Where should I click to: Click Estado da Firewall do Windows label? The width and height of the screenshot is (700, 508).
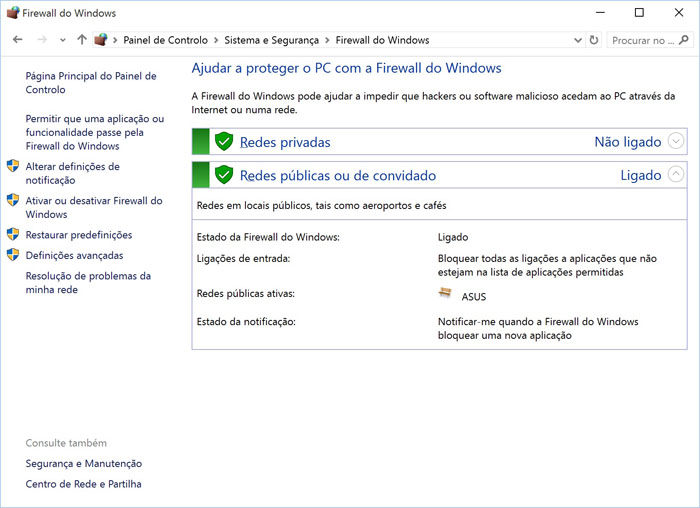pyautogui.click(x=268, y=237)
